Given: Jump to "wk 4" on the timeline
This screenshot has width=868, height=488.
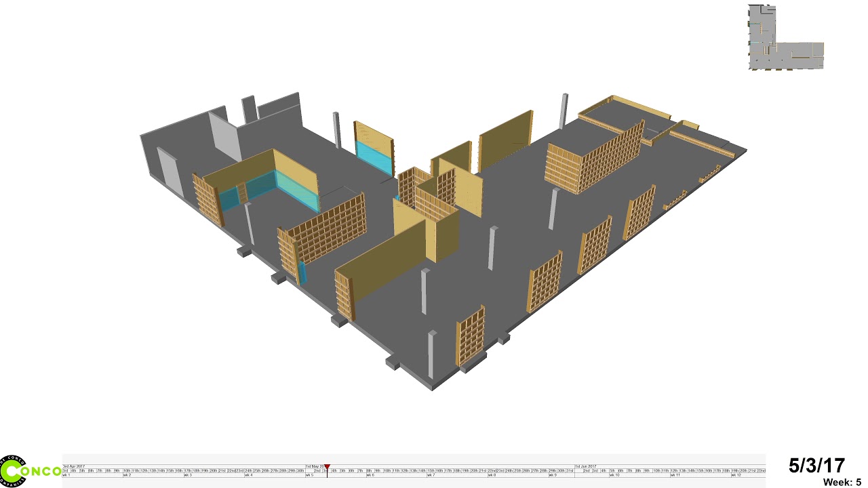Looking at the screenshot, I should point(249,475).
